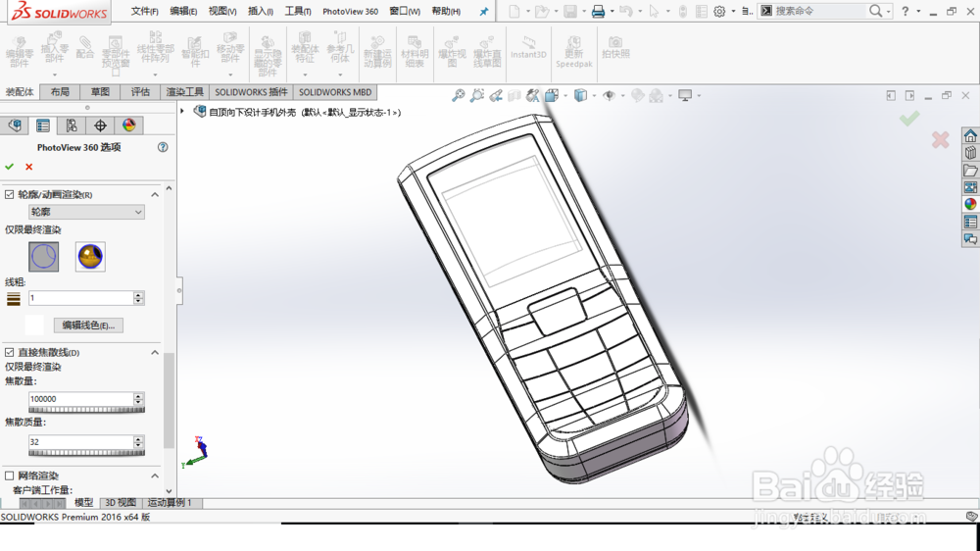
Task: Toggle the 轮廓/动画渲染 checkbox
Action: 10,194
